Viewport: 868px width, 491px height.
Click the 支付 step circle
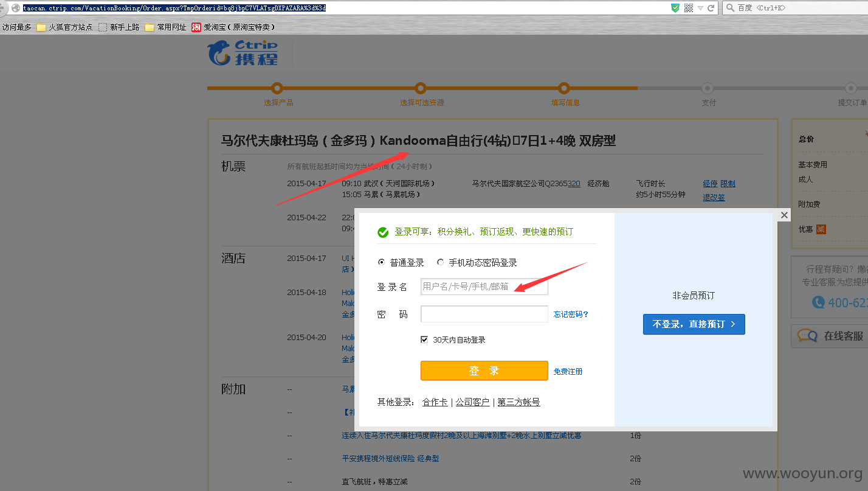click(708, 88)
